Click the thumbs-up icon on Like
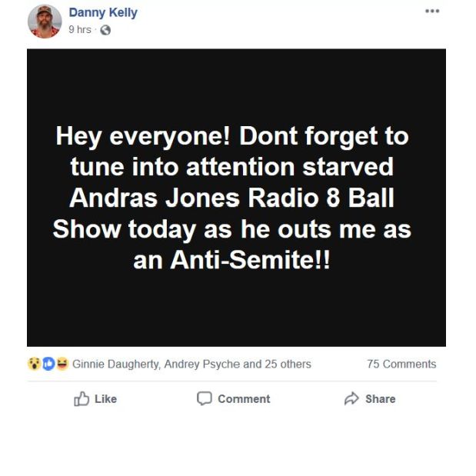The width and height of the screenshot is (476, 476). coord(82,398)
